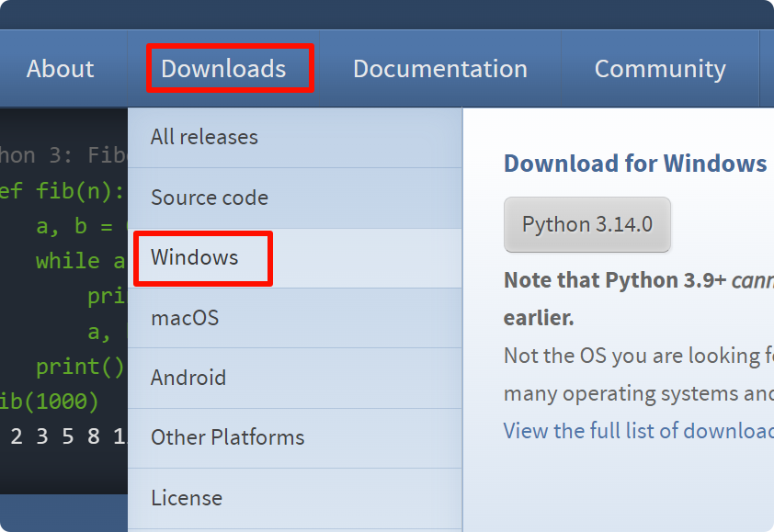Open the License menu entry
Screen dimensions: 774x532
pyautogui.click(x=187, y=498)
